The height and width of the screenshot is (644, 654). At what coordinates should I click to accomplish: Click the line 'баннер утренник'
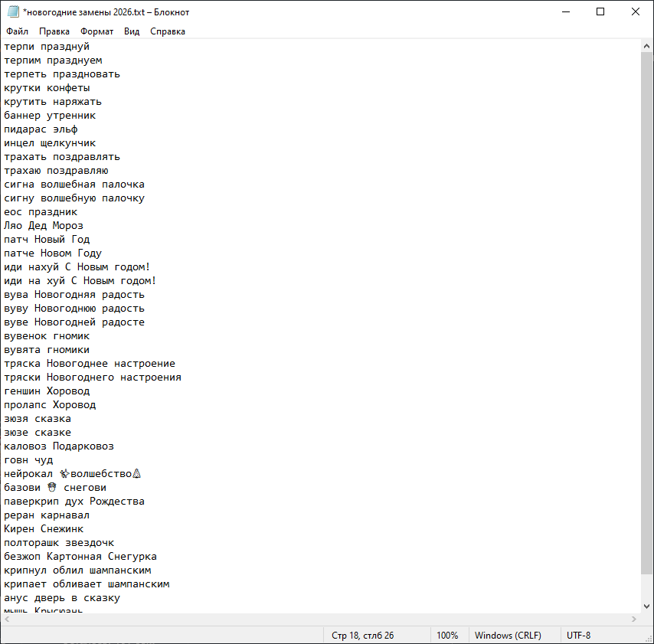click(x=50, y=116)
